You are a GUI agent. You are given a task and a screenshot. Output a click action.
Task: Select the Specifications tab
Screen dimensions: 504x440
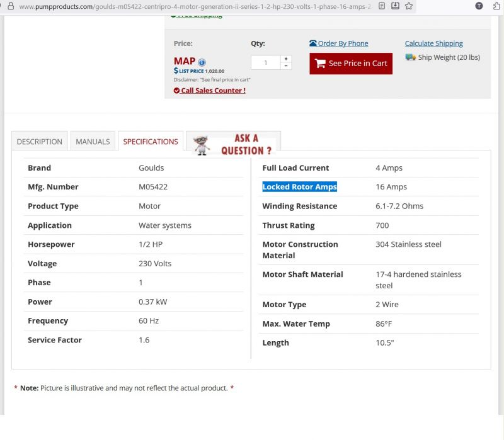click(x=151, y=142)
